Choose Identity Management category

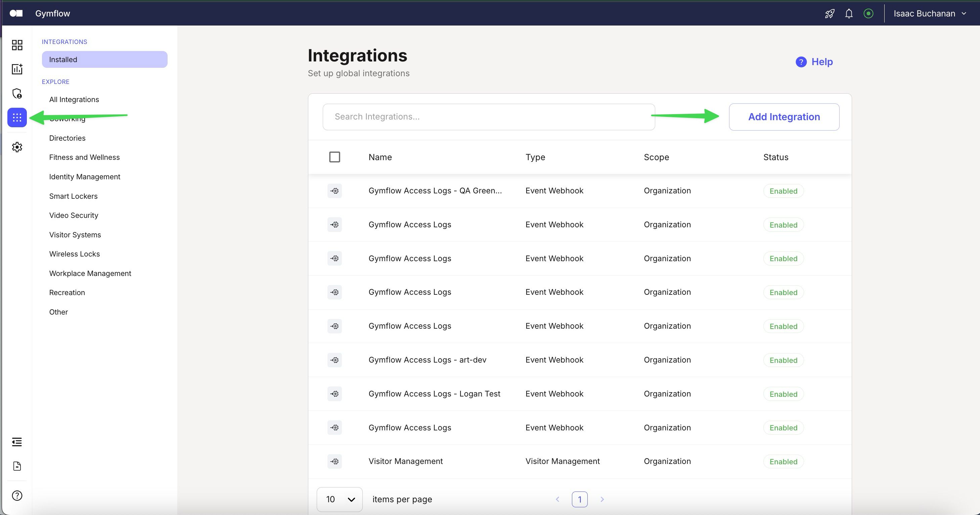tap(84, 177)
